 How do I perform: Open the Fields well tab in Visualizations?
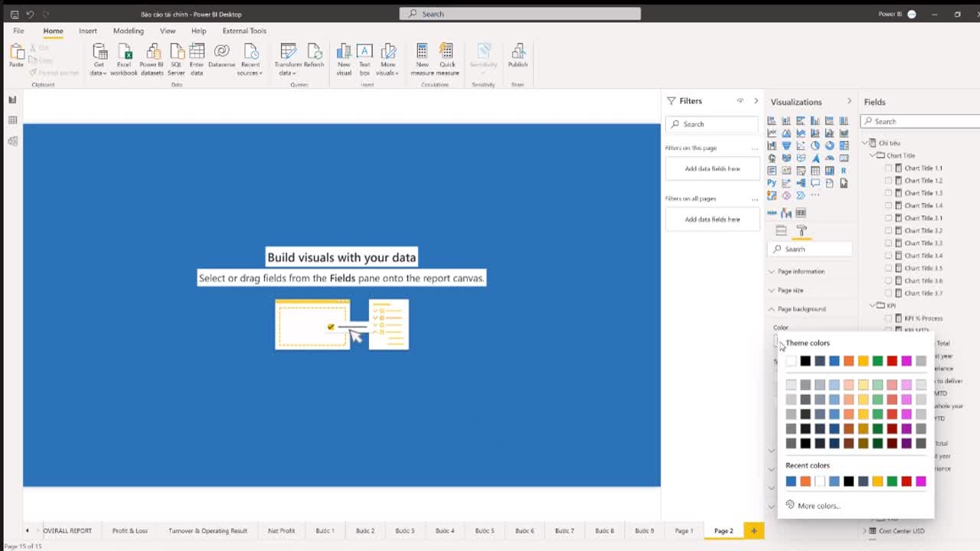tap(781, 230)
